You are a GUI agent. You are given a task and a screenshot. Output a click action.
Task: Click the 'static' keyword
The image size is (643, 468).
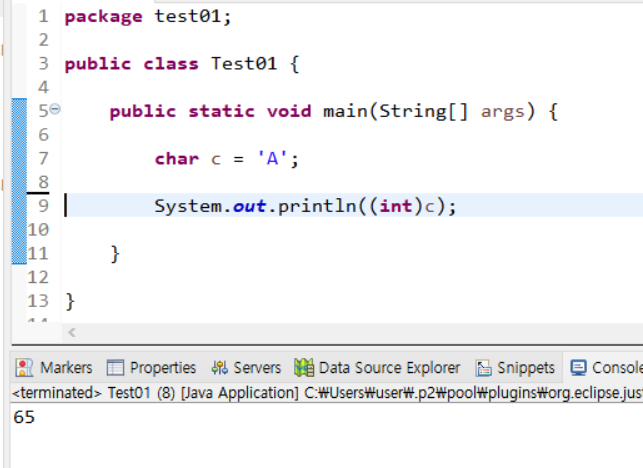221,111
